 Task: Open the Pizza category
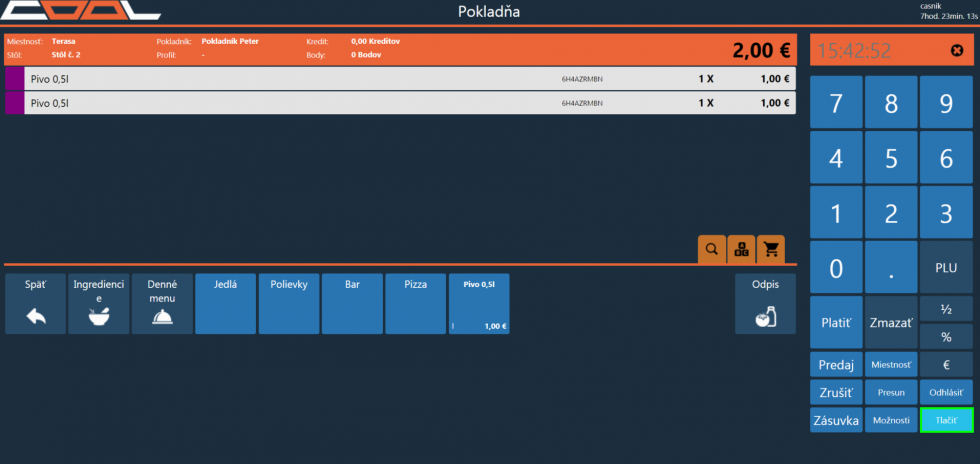(415, 304)
